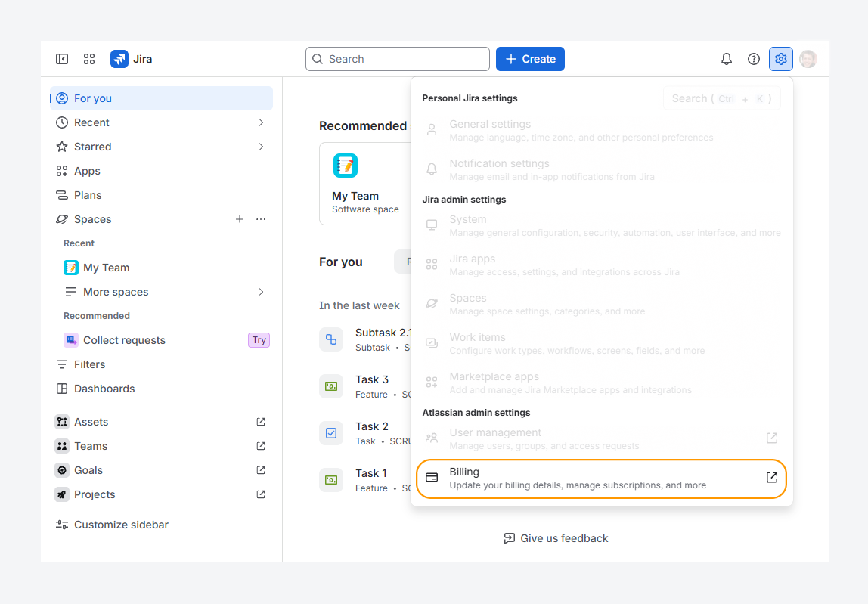
Task: Click Teams external link icon
Action: pos(261,446)
